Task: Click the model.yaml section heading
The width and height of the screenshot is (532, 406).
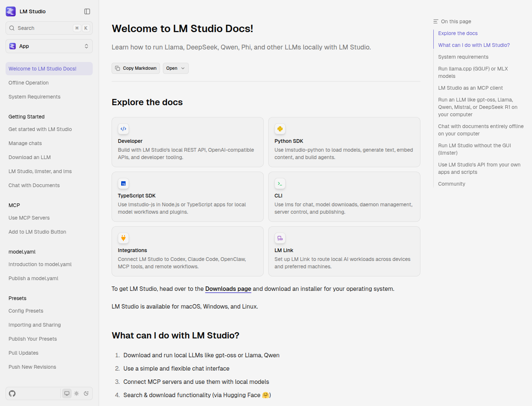Action: pyautogui.click(x=22, y=252)
